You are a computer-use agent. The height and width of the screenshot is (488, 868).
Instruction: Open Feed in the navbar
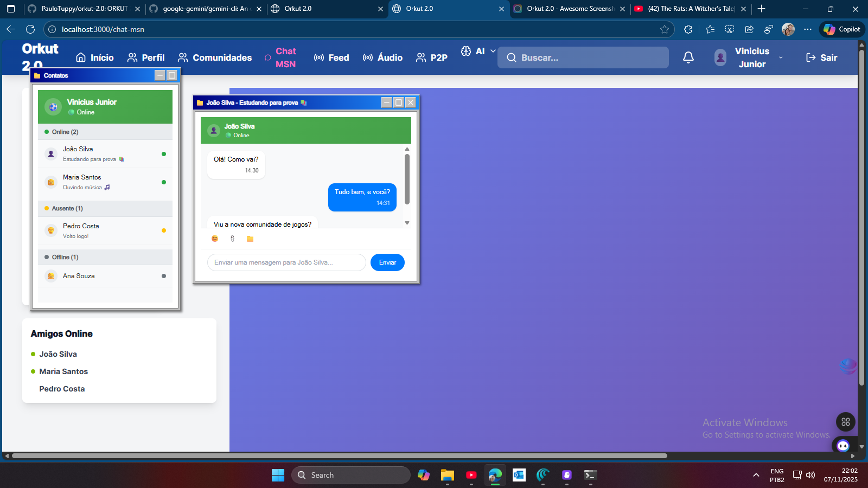tap(331, 57)
